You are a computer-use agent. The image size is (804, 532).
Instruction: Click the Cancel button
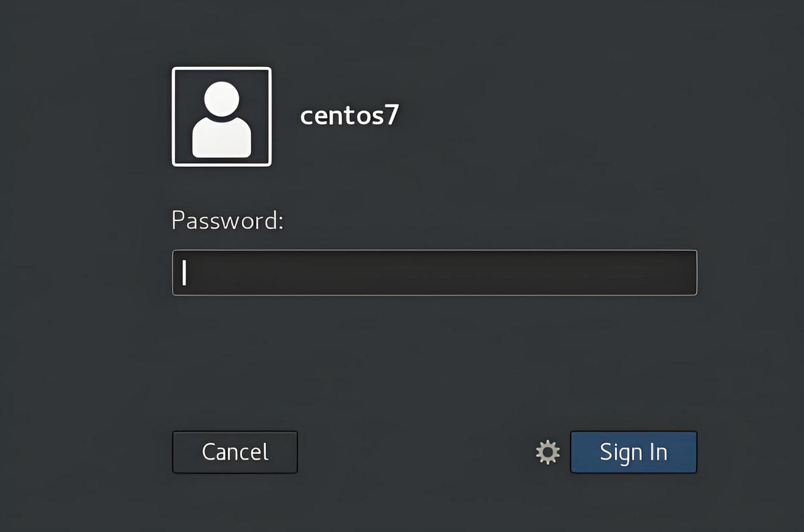point(235,452)
